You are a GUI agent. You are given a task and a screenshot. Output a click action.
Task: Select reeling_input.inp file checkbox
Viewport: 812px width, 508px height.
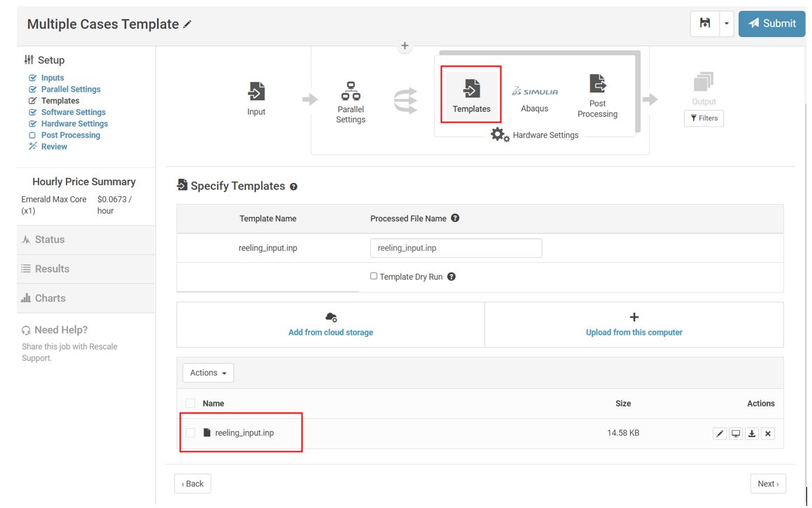coord(190,433)
